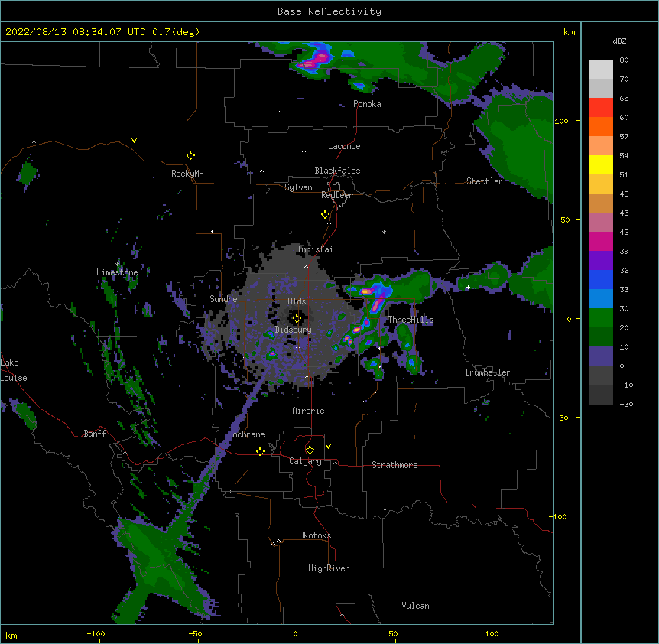Click the white plus marker northwest of Drumheller
The width and height of the screenshot is (659, 644).
coord(468,287)
